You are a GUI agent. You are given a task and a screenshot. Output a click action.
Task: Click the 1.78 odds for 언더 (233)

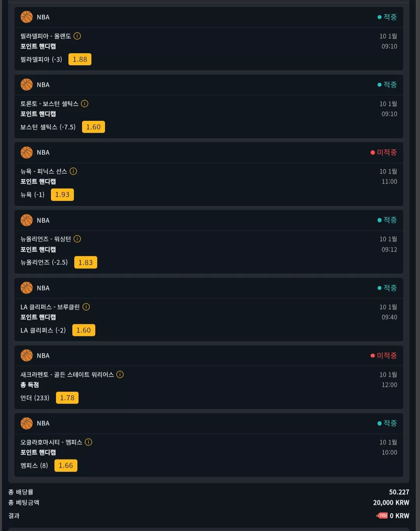pos(67,398)
